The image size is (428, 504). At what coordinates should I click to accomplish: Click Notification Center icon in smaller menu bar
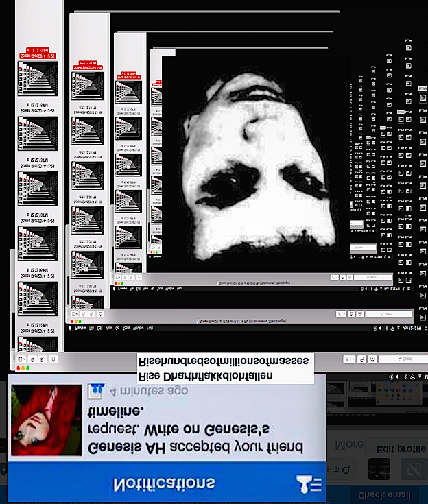(x=409, y=289)
